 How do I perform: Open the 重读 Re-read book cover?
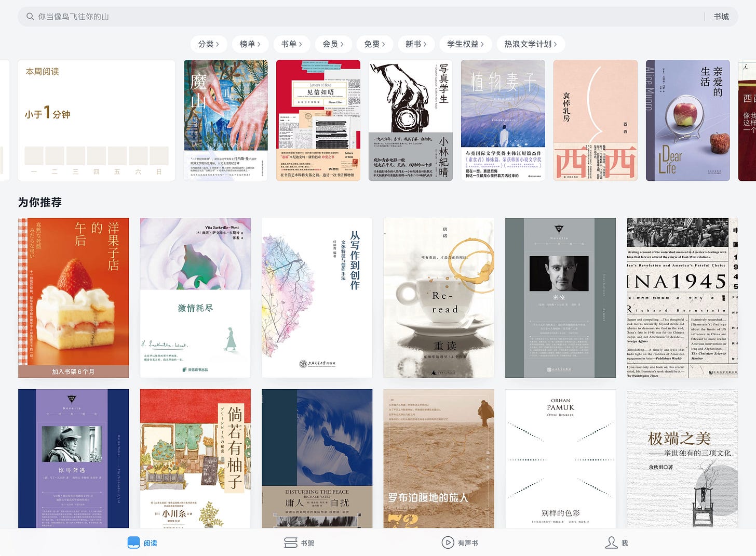coord(439,298)
